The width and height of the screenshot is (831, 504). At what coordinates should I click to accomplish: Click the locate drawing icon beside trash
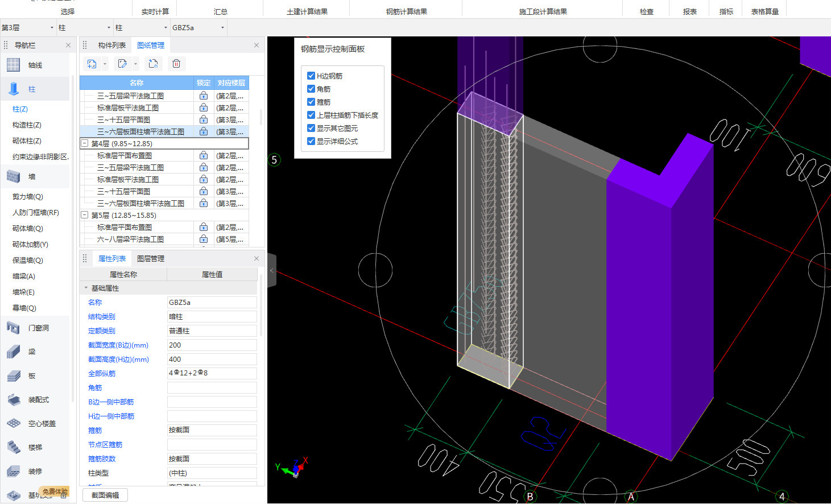tap(153, 64)
